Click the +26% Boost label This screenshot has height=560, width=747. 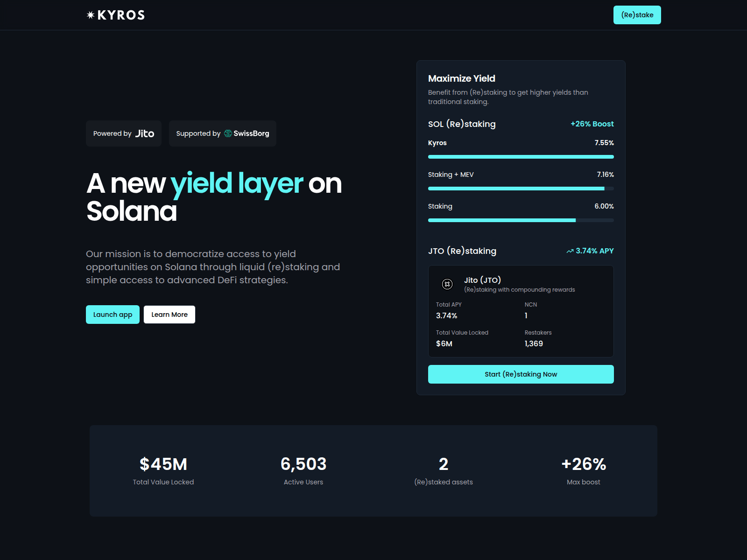click(x=592, y=124)
